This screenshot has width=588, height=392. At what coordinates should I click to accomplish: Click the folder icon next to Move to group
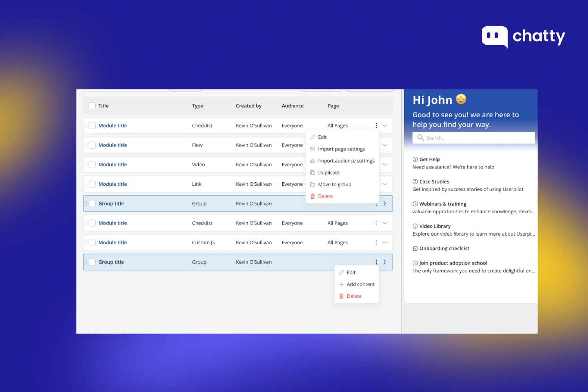[x=312, y=184]
